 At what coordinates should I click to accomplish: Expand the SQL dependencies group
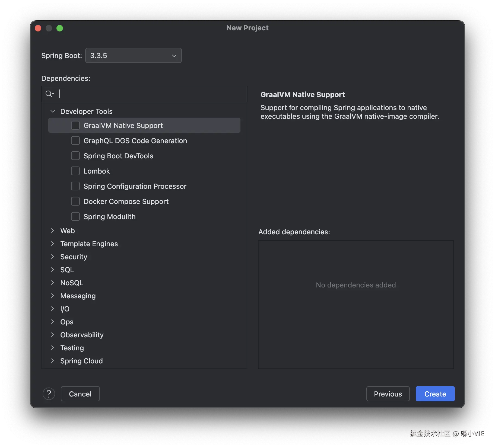[53, 270]
